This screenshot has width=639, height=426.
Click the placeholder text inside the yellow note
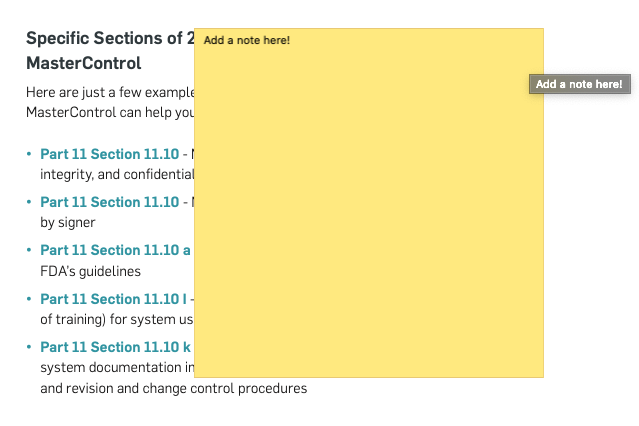(x=247, y=40)
